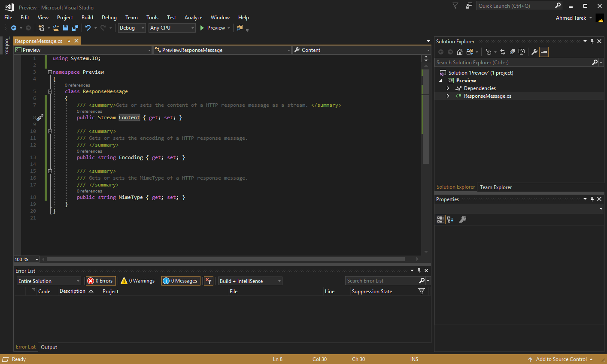Click the Ahmed Tarek account name
This screenshot has height=364, width=607.
coord(571,18)
